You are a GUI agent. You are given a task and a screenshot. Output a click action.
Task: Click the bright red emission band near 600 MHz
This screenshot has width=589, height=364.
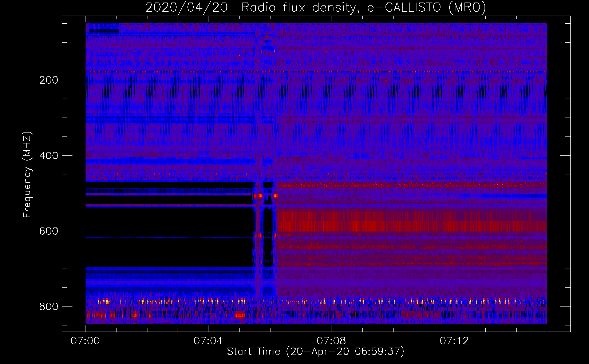pos(412,221)
